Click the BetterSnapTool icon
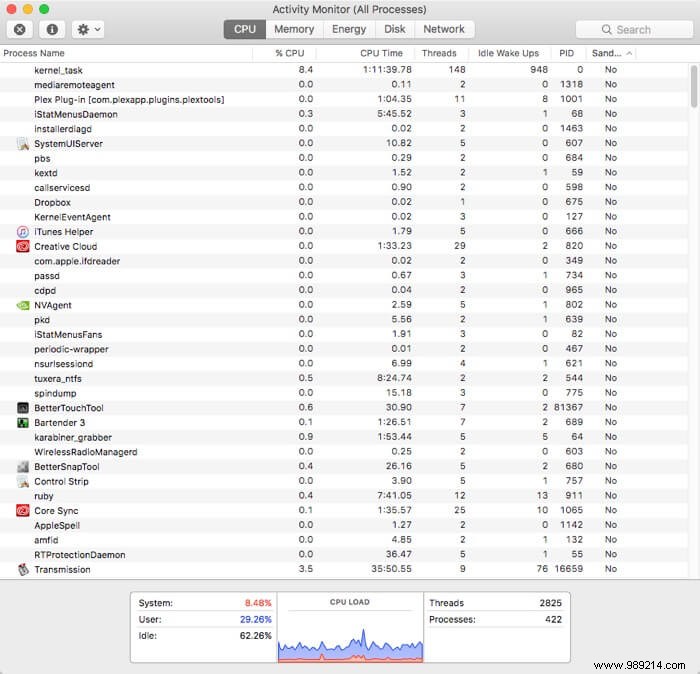Viewport: 700px width, 674px height. [x=23, y=467]
